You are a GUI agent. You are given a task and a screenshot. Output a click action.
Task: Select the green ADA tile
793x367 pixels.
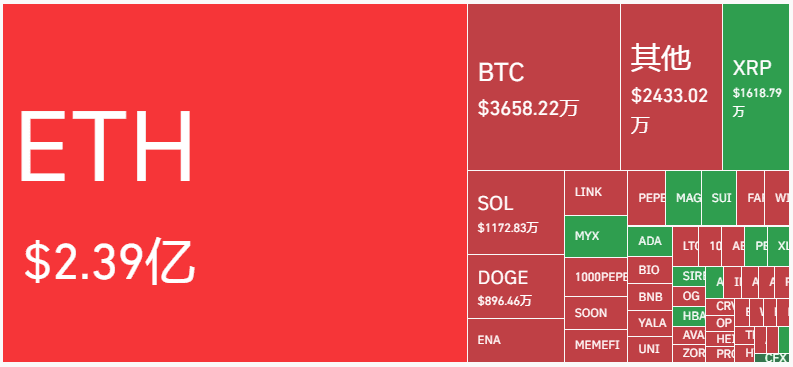[650, 242]
